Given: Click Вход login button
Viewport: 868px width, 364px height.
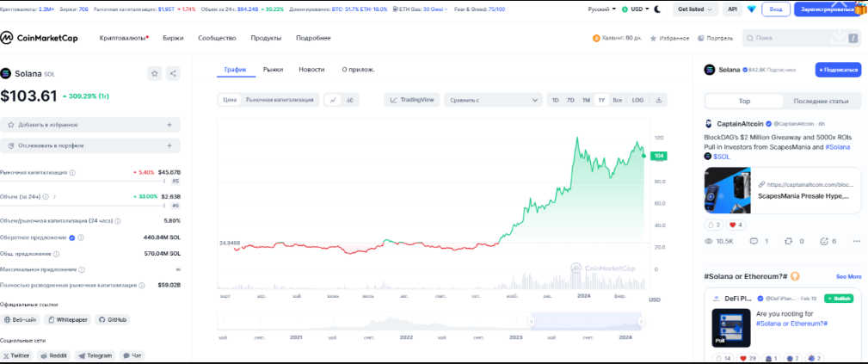Looking at the screenshot, I should click(776, 9).
